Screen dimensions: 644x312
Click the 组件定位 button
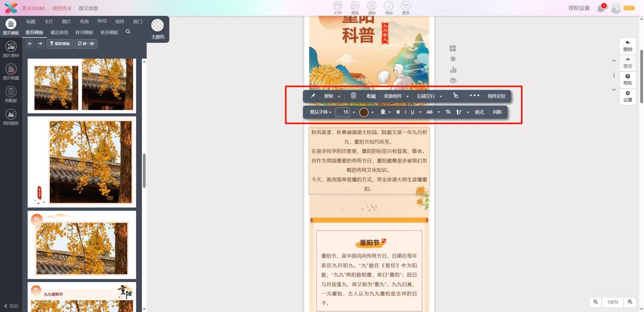point(497,96)
